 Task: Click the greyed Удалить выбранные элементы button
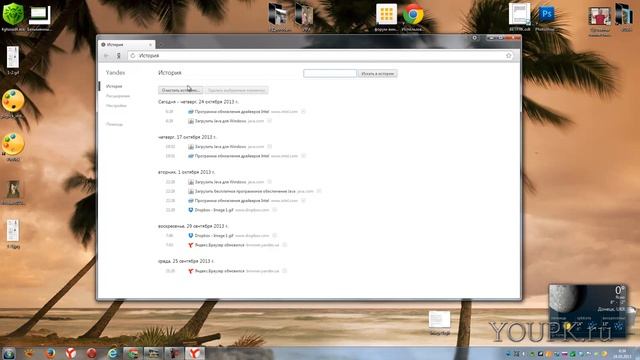point(236,90)
